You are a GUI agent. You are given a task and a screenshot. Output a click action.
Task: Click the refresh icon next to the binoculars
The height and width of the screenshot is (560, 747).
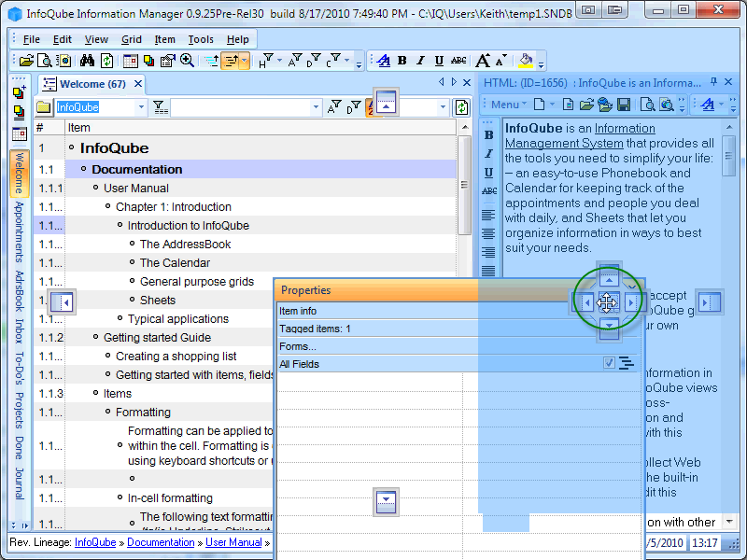click(106, 61)
